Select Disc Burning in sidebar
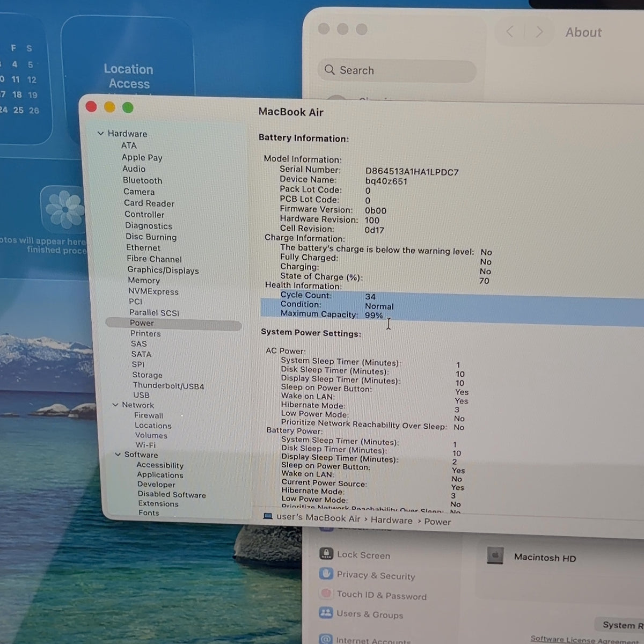Viewport: 644px width, 644px height. (x=151, y=237)
